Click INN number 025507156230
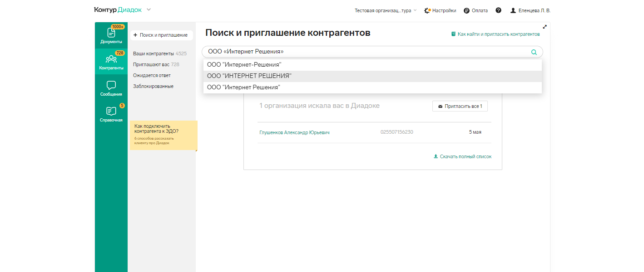This screenshot has height=272, width=644. tap(397, 132)
